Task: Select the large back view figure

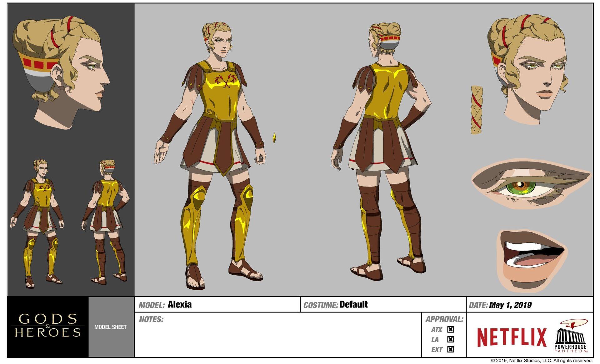Action: click(x=381, y=152)
